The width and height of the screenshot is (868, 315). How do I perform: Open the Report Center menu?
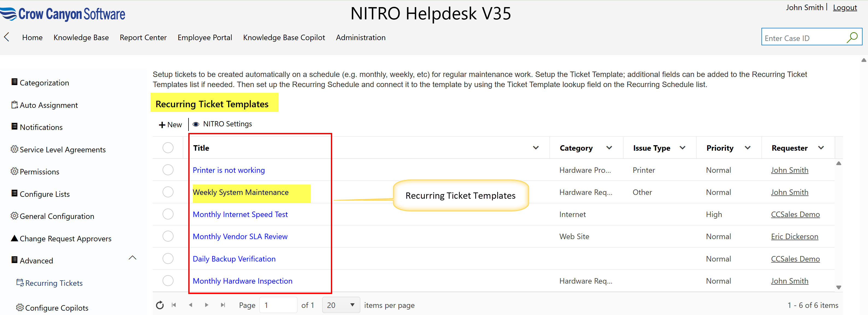pos(143,37)
